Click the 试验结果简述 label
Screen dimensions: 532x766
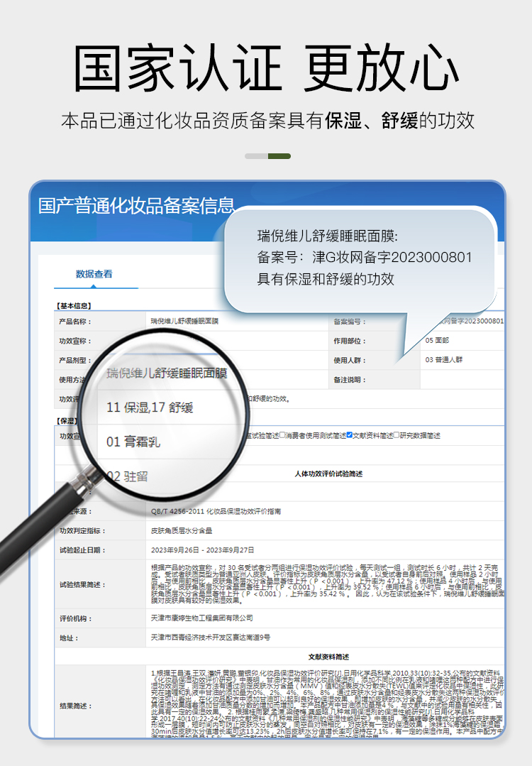pyautogui.click(x=82, y=585)
